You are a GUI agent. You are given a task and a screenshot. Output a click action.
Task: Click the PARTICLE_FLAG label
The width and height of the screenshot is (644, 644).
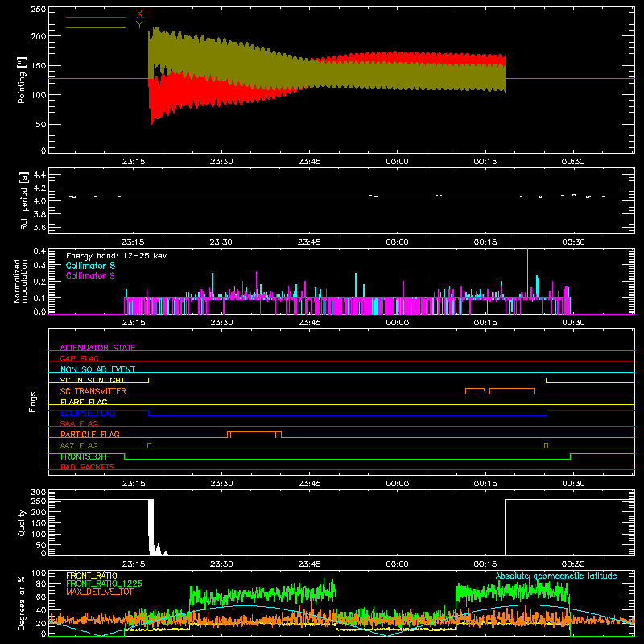coord(90,434)
